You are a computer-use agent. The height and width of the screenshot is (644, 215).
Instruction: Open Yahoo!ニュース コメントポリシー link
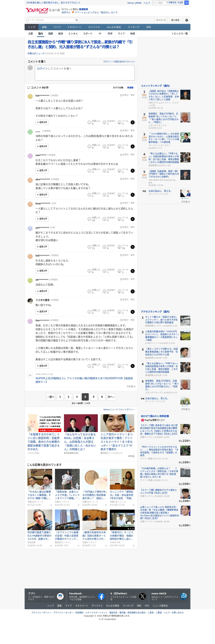tap(119, 409)
